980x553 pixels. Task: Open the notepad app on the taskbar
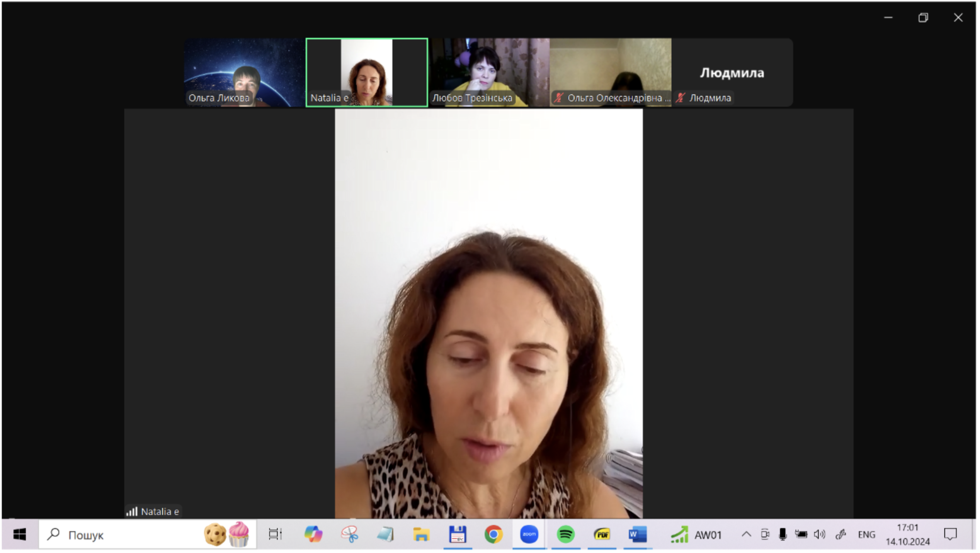pos(385,534)
